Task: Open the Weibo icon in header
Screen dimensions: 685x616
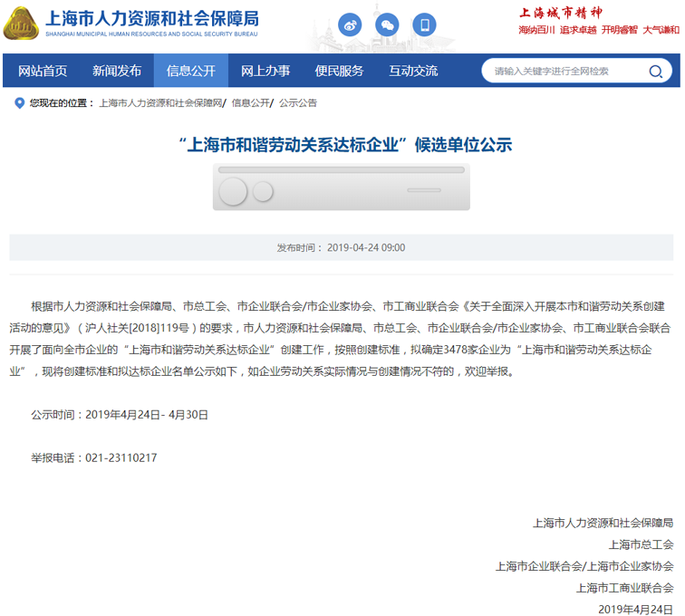Action: tap(350, 24)
